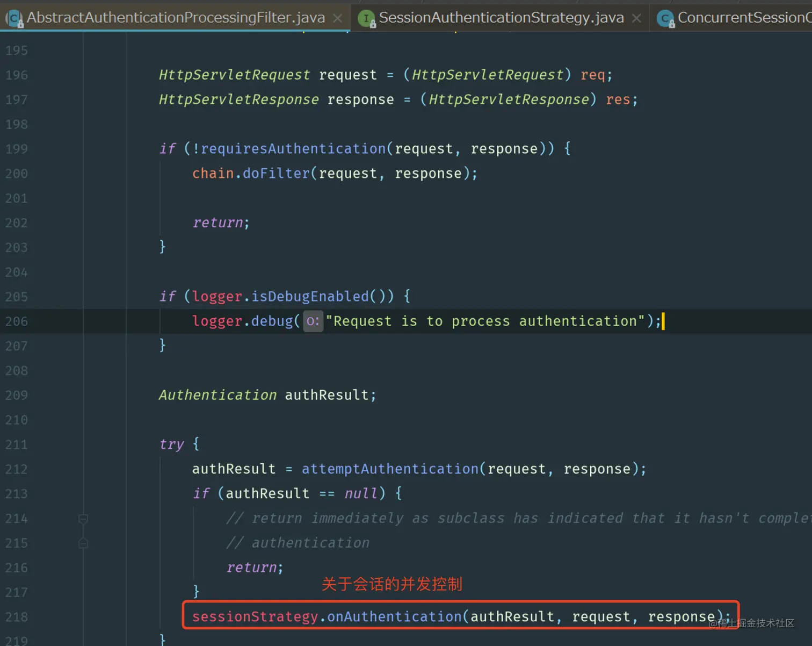The width and height of the screenshot is (812, 646).
Task: Switch to the AbstractAuthenticationProcessingFilter.java tab
Action: click(x=176, y=17)
